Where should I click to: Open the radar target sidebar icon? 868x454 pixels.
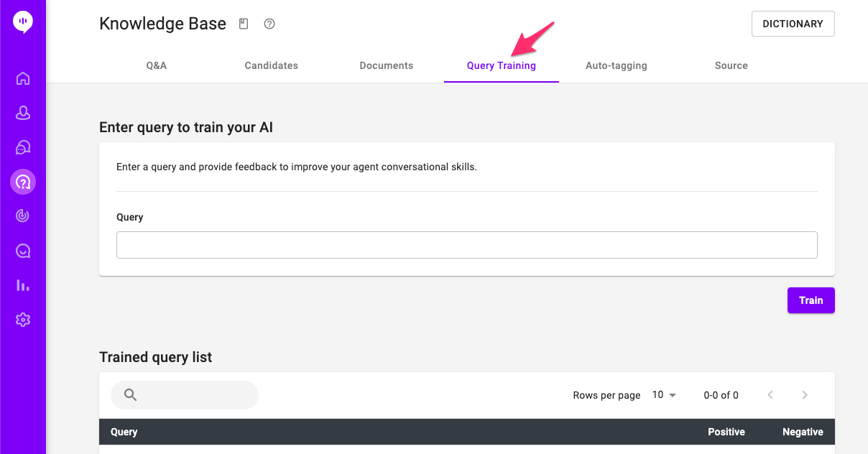tap(23, 216)
